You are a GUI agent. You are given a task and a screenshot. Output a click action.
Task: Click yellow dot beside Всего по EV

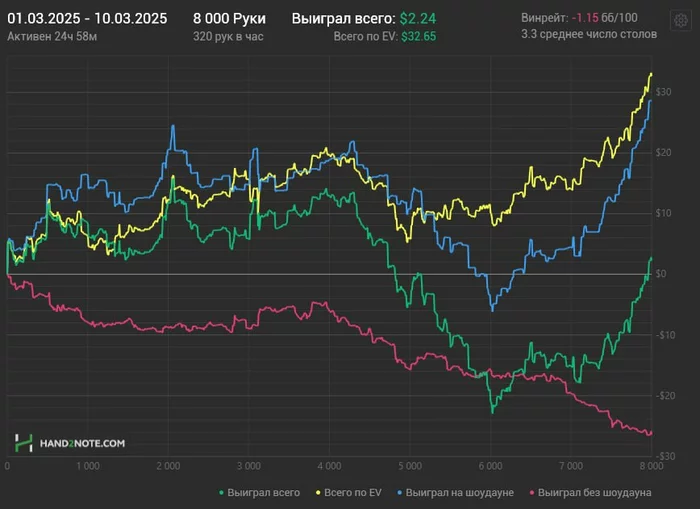pyautogui.click(x=318, y=492)
